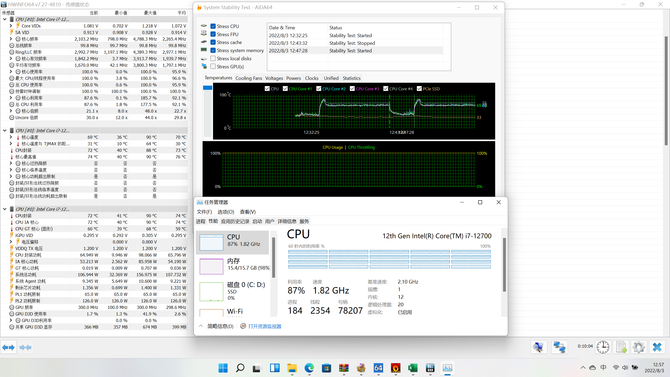Image resolution: width=670 pixels, height=377 pixels.
Task: Expand the 核心温度 row in HWiNFO
Action: click(x=11, y=137)
